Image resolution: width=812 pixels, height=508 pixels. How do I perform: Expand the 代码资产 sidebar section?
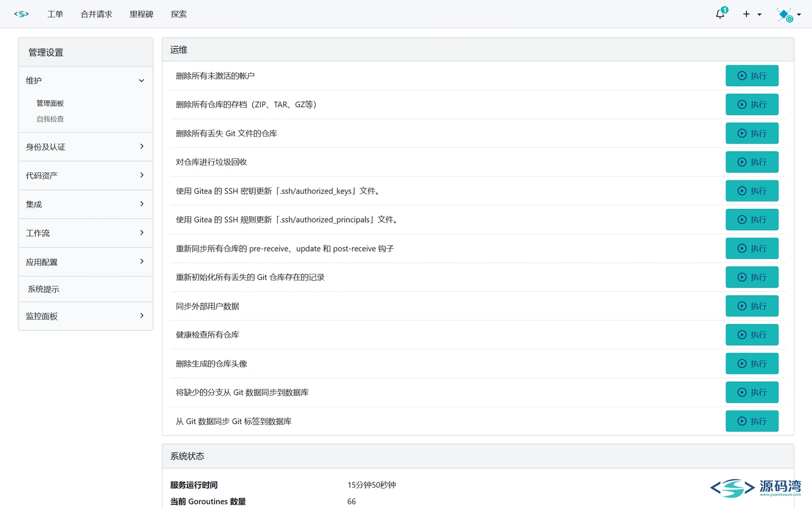[85, 176]
